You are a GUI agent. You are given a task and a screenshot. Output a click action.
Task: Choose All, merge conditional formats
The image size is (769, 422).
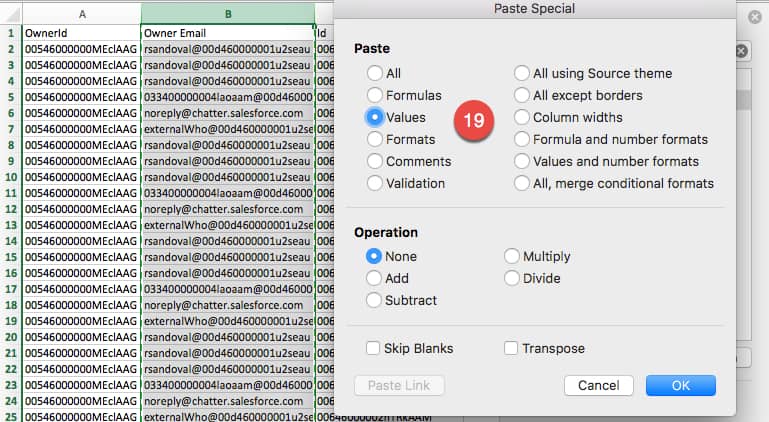tap(522, 183)
